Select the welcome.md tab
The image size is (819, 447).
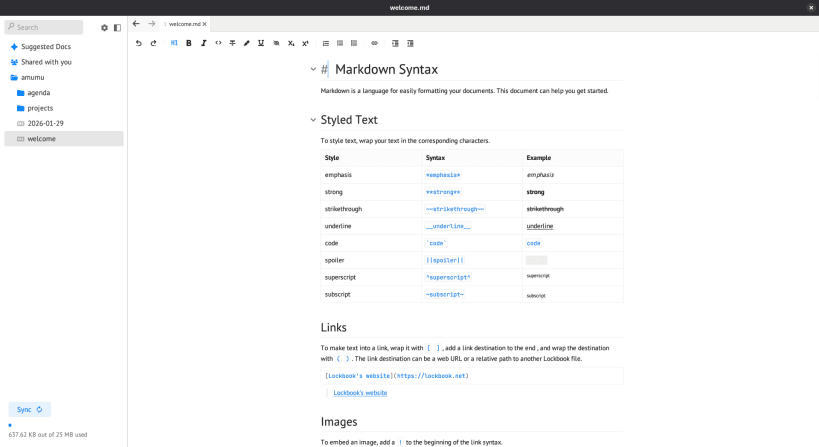click(x=184, y=24)
